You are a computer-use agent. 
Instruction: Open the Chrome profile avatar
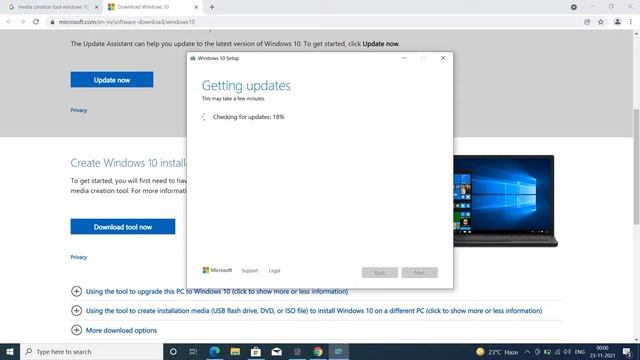[x=618, y=22]
